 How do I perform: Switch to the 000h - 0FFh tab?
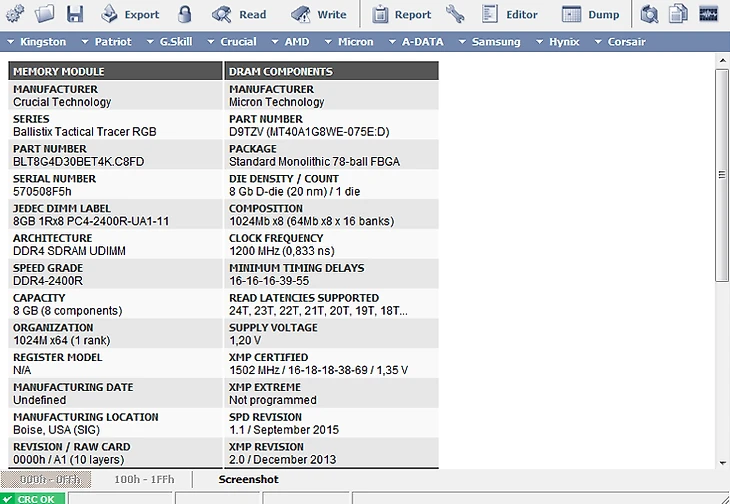46,479
